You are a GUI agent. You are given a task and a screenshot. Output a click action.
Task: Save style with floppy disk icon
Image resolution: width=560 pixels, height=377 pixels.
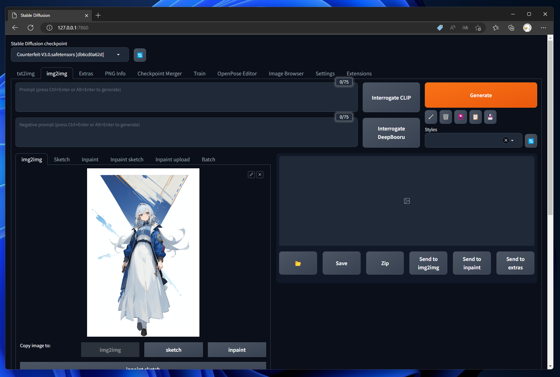click(x=490, y=117)
